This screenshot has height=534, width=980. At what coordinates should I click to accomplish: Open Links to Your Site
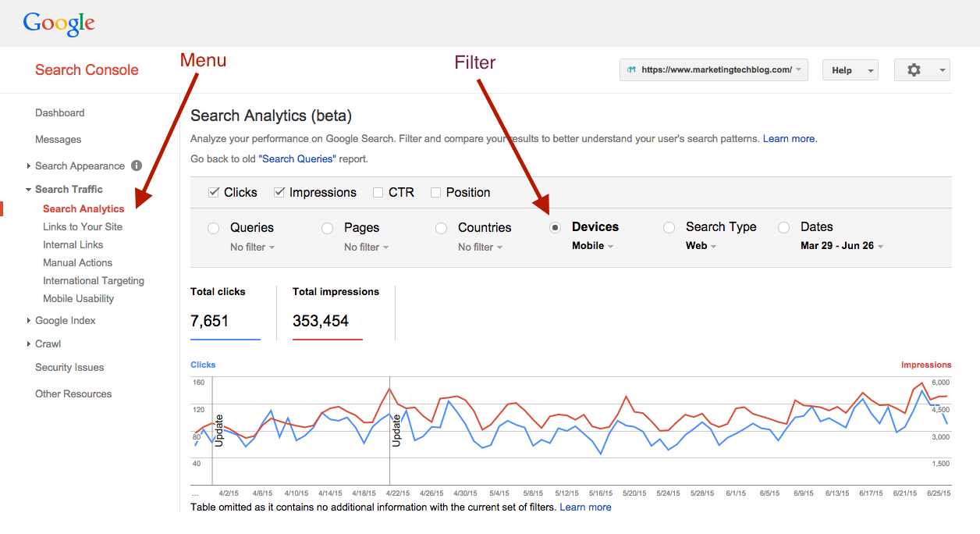point(83,227)
